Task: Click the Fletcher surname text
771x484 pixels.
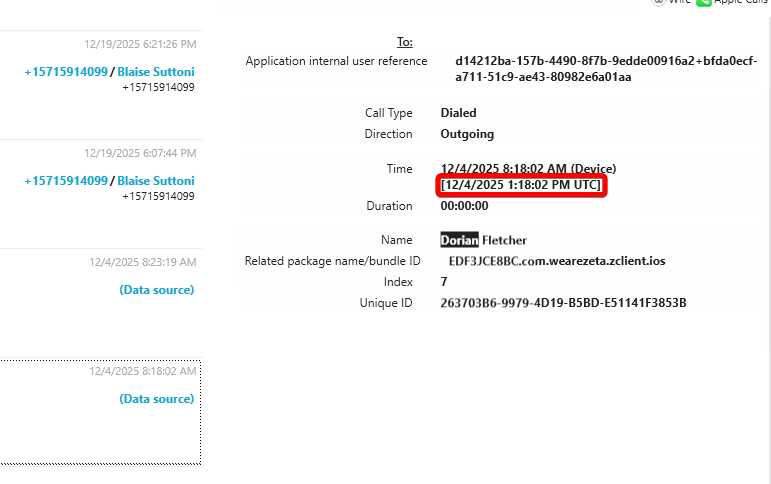Action: (504, 240)
